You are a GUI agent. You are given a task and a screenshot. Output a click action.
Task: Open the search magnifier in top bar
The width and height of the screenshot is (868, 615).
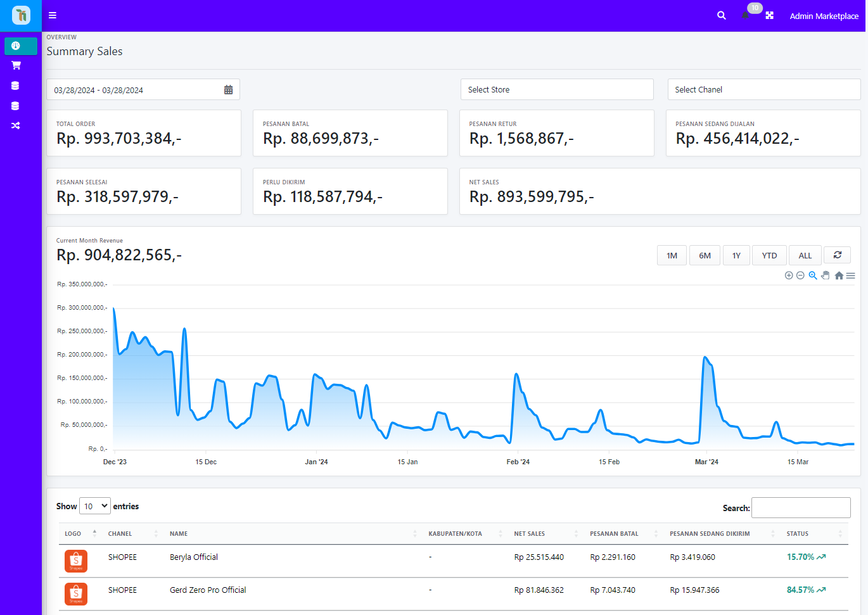pos(722,15)
